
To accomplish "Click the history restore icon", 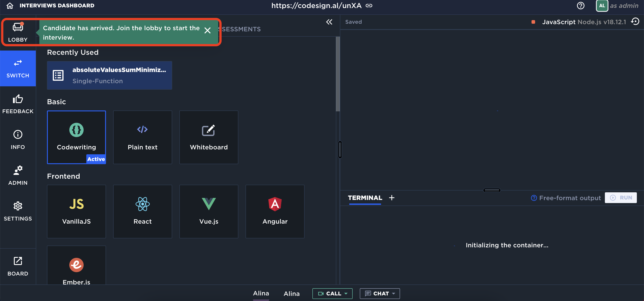I will (635, 22).
